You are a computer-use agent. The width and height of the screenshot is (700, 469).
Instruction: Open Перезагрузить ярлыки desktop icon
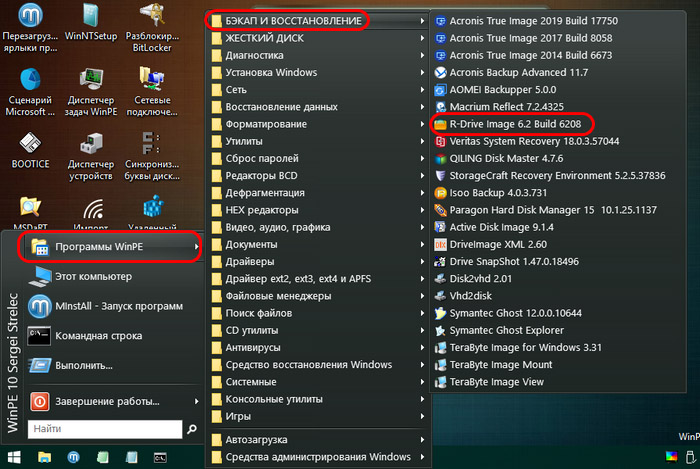30,28
